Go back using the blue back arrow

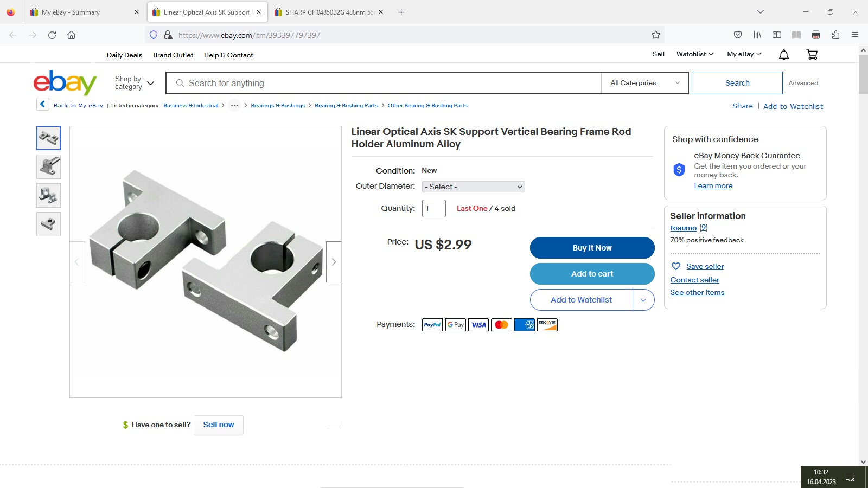43,104
